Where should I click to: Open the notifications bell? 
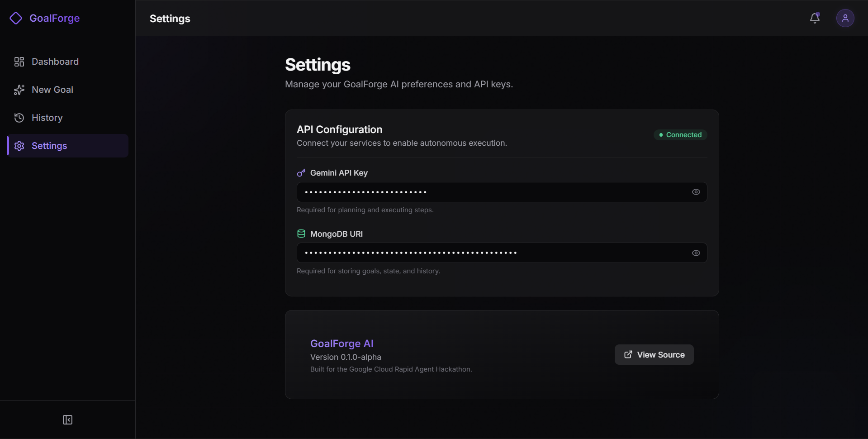[815, 18]
